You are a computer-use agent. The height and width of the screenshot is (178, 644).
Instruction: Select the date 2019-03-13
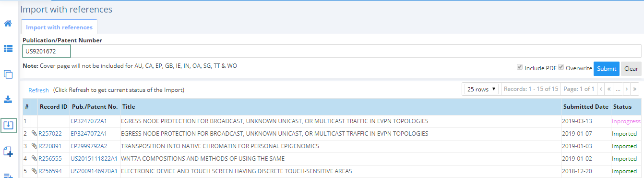coord(577,121)
